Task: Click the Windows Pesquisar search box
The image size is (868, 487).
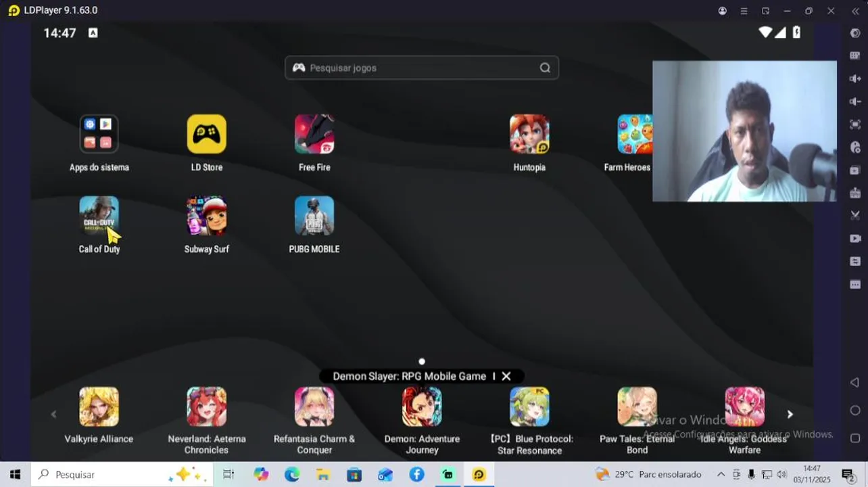Action: pos(122,474)
